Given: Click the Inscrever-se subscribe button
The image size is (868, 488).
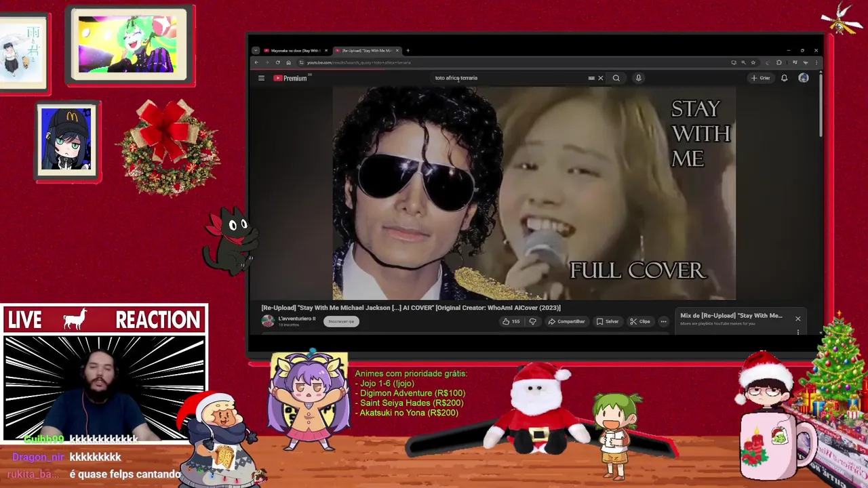Looking at the screenshot, I should tap(341, 321).
